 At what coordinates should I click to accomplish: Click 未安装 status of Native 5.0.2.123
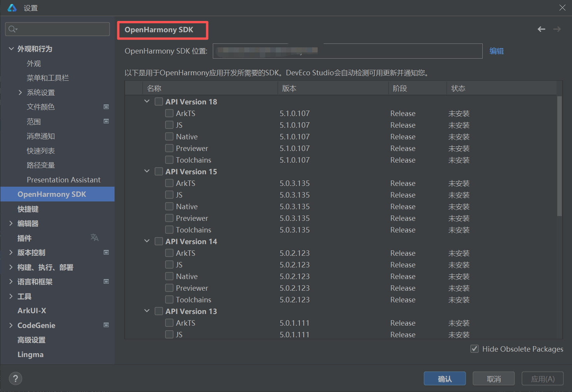point(459,276)
